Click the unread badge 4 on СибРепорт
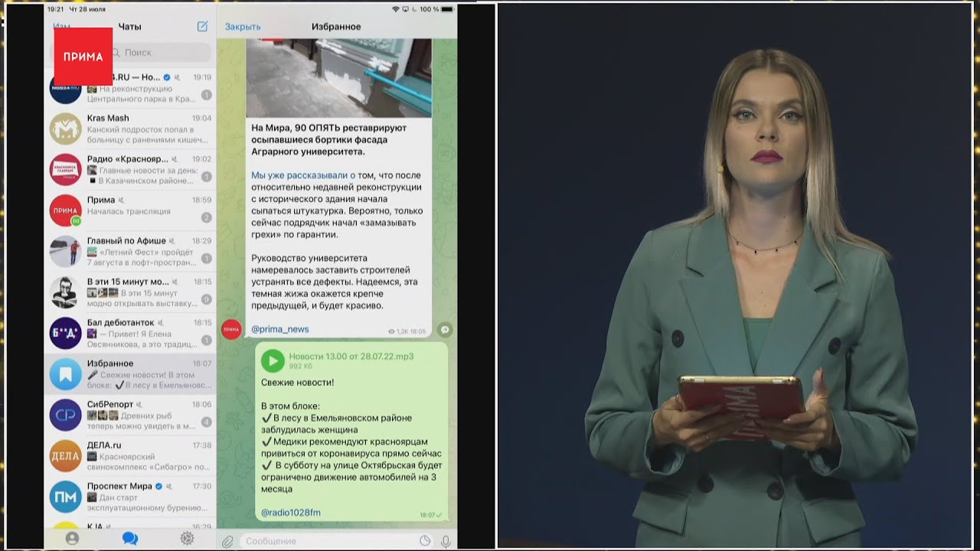The width and height of the screenshot is (980, 551). coord(206,422)
